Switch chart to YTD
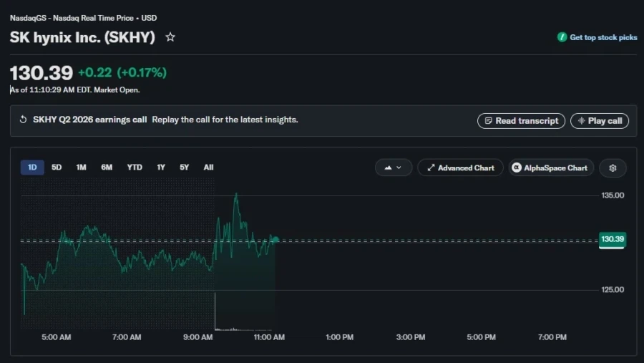 (x=135, y=168)
